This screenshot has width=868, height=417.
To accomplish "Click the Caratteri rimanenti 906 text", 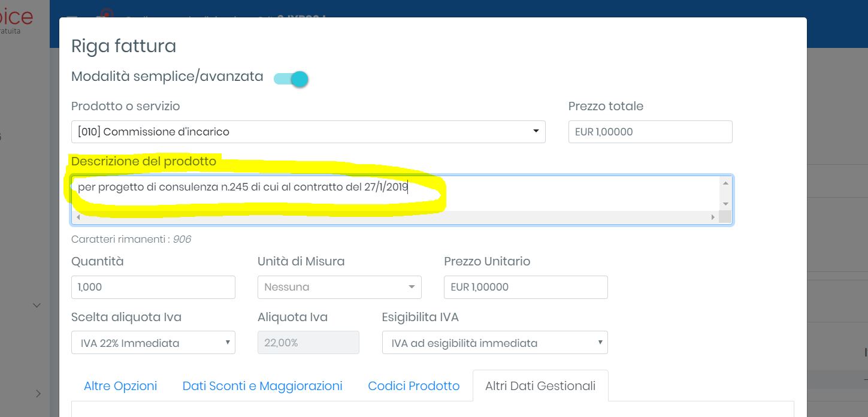I will point(131,239).
